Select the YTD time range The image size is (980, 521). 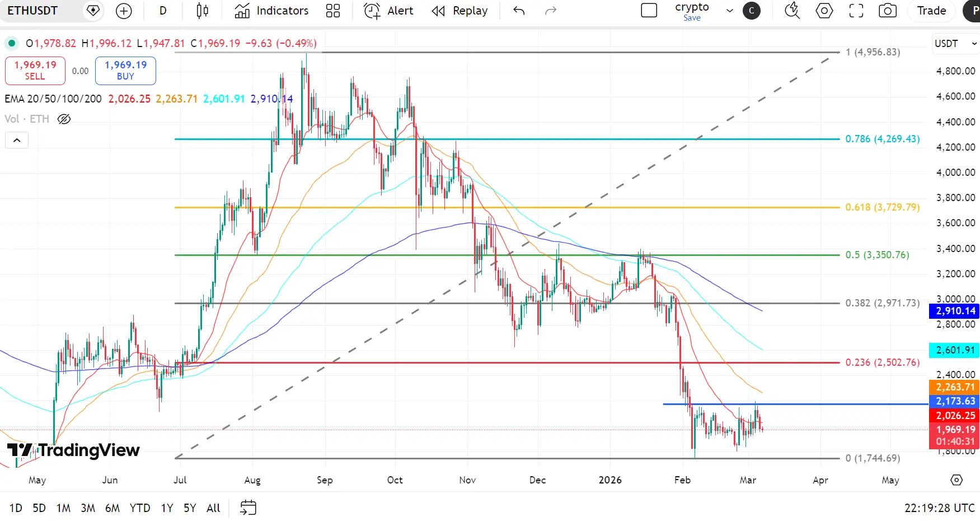coord(140,508)
